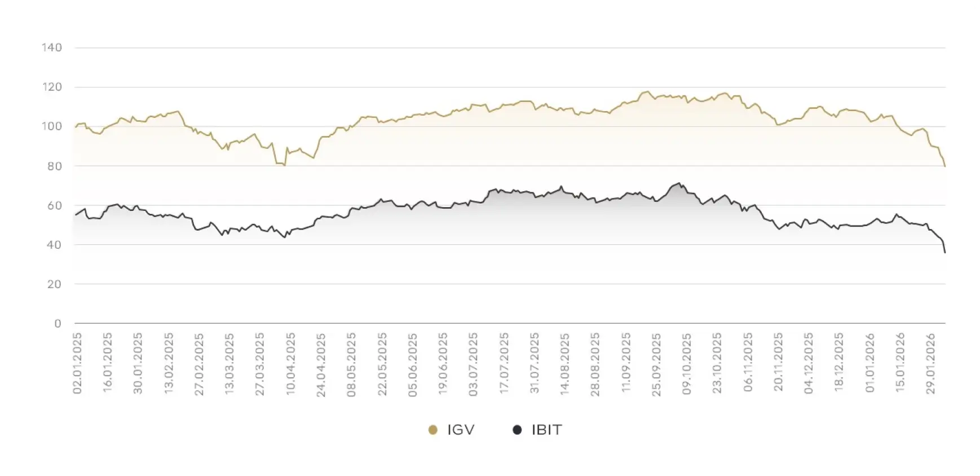The image size is (980, 476).
Task: Toggle the IBIT series via its legend label
Action: click(x=546, y=430)
